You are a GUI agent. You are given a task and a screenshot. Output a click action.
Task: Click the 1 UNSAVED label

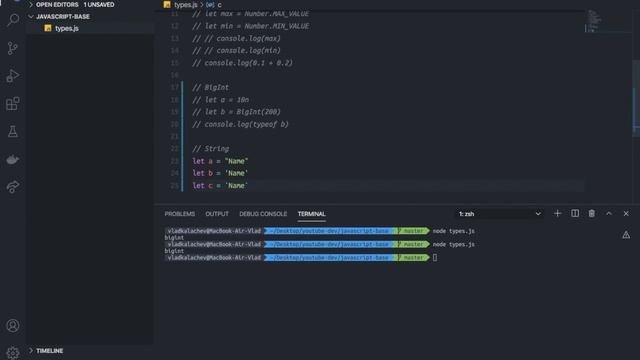(99, 4)
